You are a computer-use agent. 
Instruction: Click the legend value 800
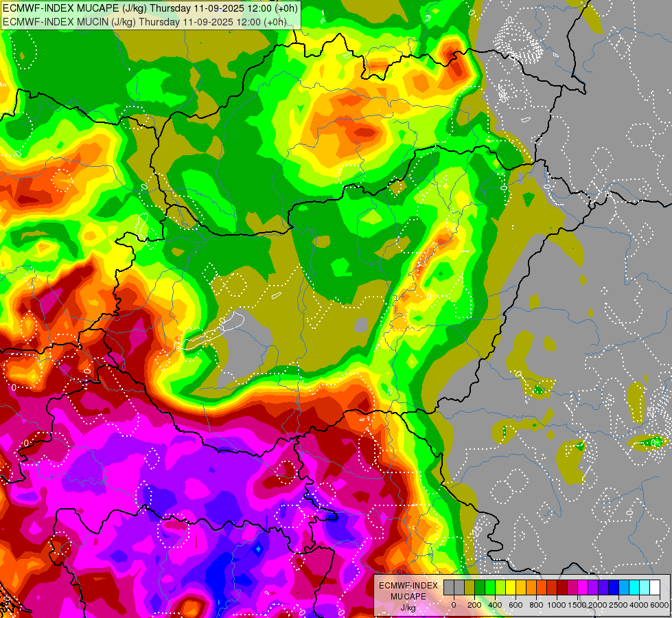537,605
